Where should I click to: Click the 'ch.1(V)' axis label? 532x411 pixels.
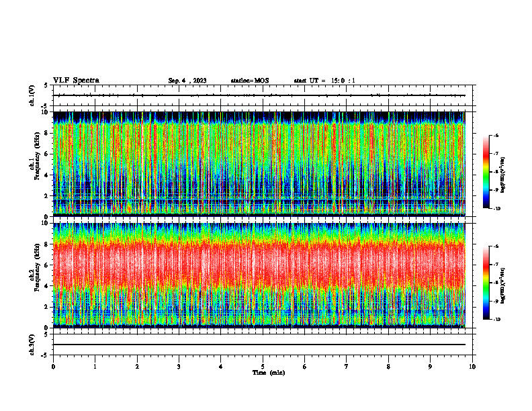point(32,95)
